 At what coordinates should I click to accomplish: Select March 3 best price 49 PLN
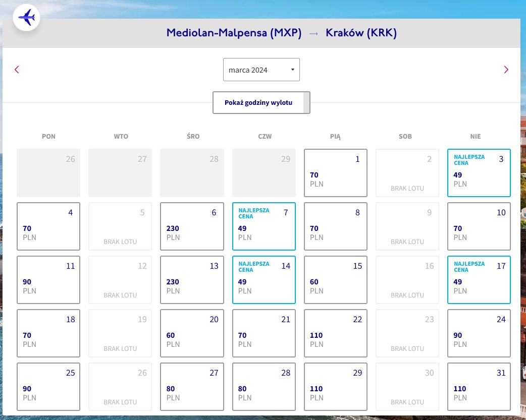479,173
